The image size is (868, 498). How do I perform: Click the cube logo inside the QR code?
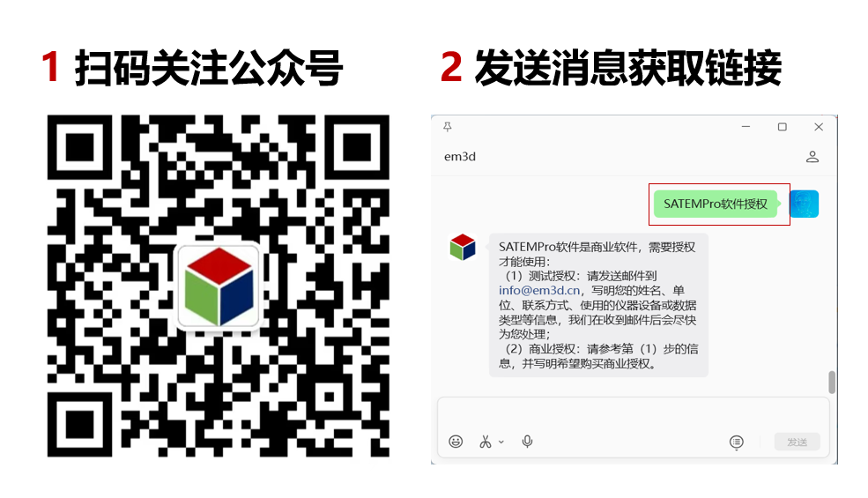219,286
